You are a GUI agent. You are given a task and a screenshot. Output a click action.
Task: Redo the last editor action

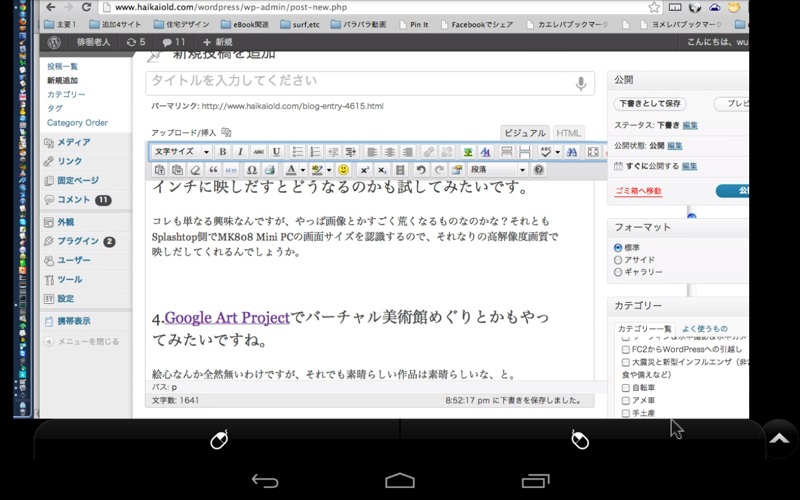coord(439,169)
